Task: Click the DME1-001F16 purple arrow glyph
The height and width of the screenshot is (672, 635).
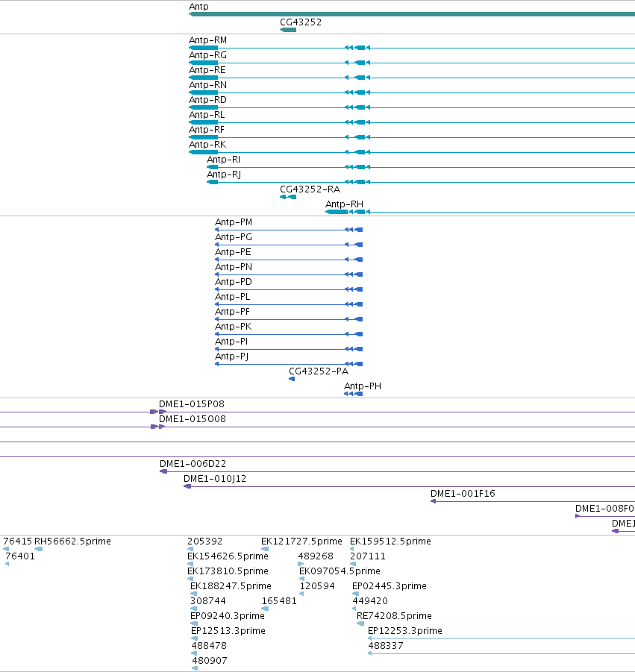Action: (x=433, y=501)
